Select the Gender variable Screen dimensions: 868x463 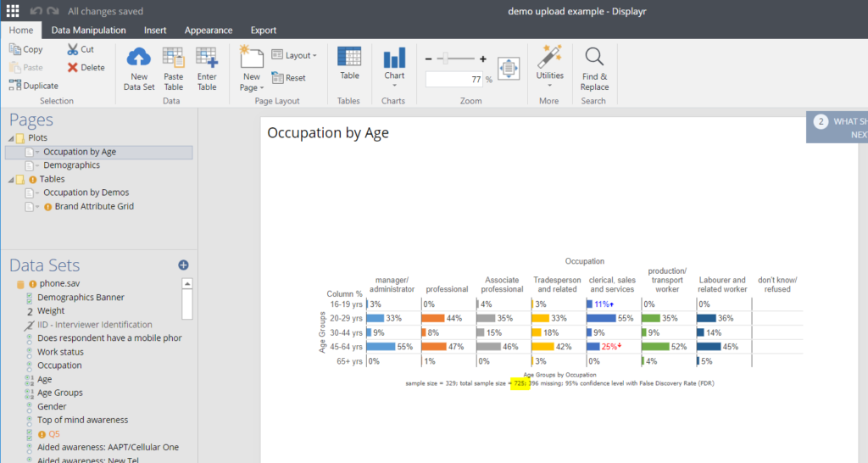point(52,406)
